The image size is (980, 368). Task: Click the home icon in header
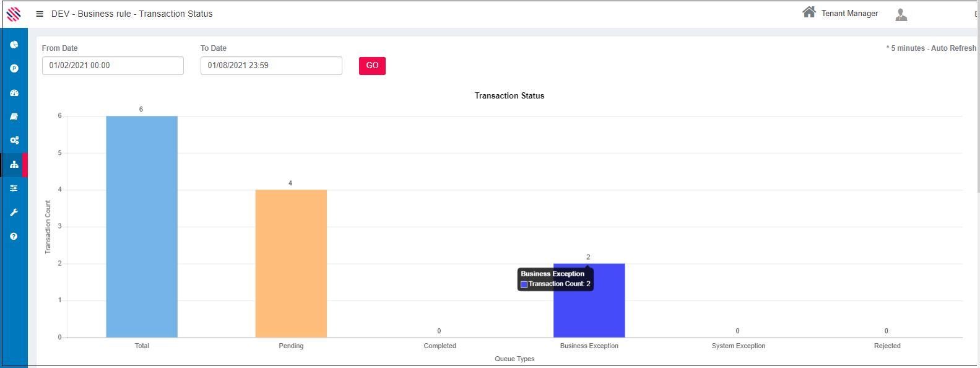pos(809,12)
